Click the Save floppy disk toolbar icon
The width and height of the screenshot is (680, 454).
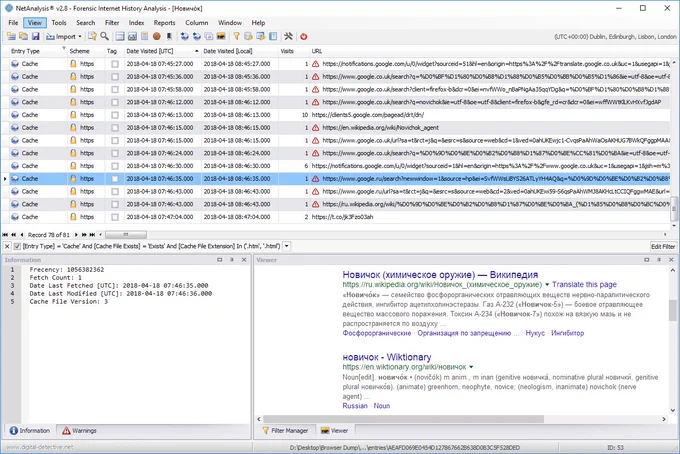(36, 36)
